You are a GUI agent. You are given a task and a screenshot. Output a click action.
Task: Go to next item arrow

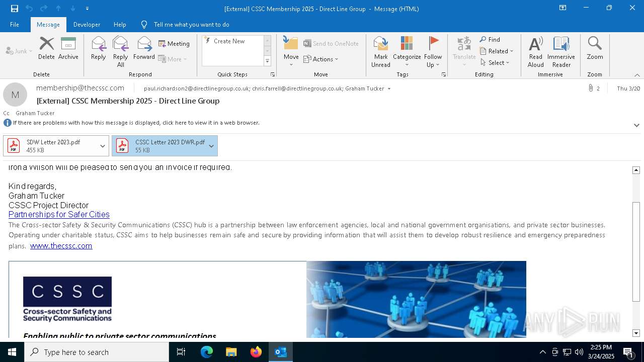(73, 9)
